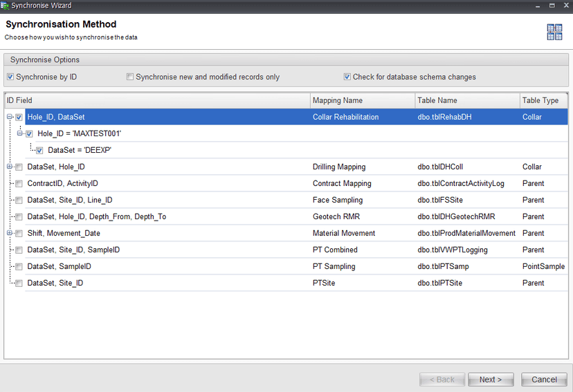Click the Table Type column header
Screen dimensions: 573x392
pyautogui.click(x=543, y=100)
